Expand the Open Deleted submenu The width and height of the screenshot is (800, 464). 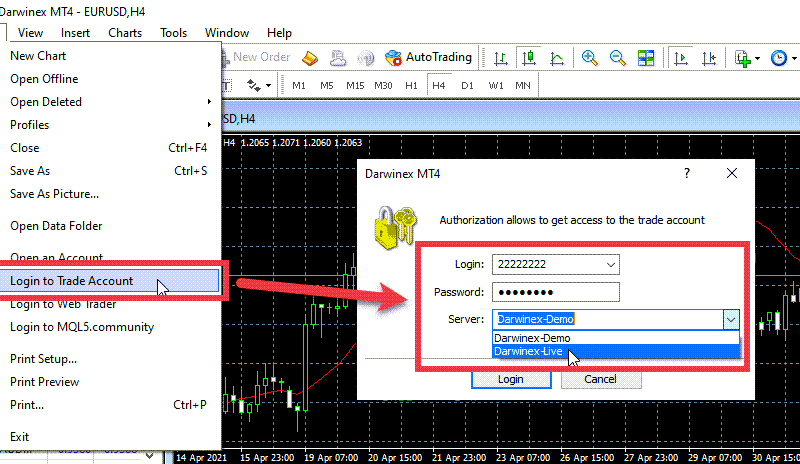(x=110, y=102)
